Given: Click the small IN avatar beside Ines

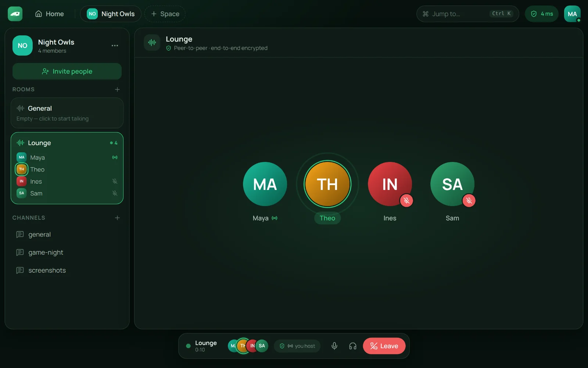Looking at the screenshot, I should 22,181.
